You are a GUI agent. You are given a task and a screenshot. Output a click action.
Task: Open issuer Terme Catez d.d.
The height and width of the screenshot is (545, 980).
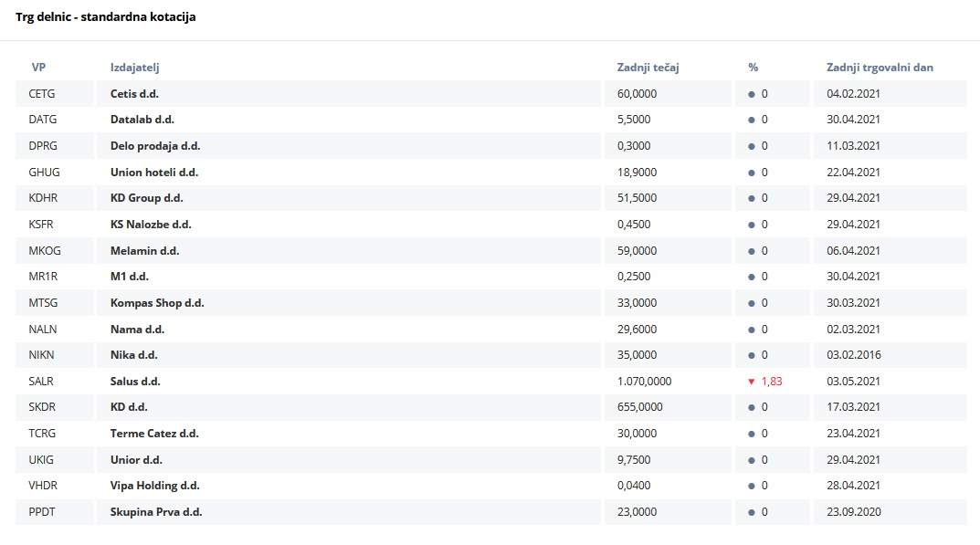click(154, 433)
